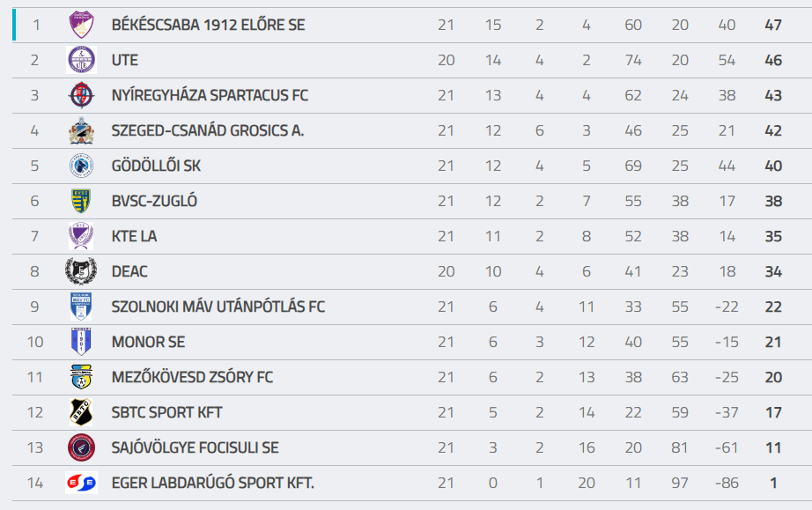Click UTE's 46 points value
The image size is (812, 510).
(x=773, y=60)
